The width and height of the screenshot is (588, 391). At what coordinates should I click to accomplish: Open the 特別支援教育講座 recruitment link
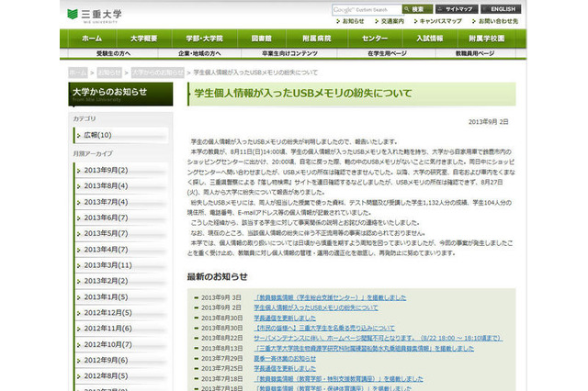pos(338,379)
